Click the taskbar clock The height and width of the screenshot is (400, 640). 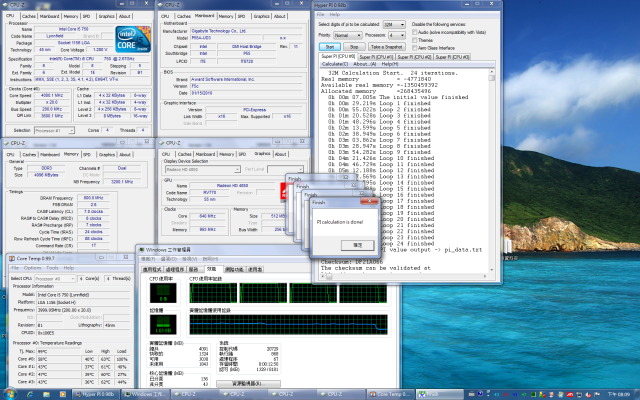619,394
